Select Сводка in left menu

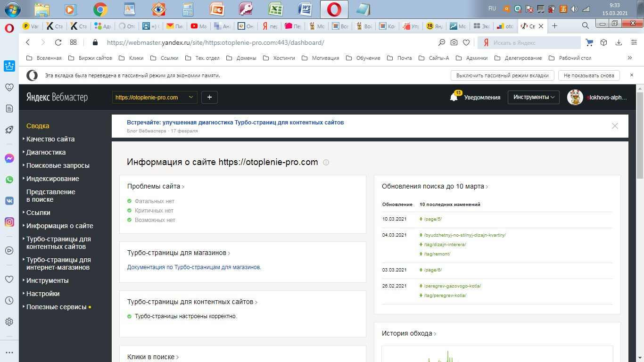(38, 126)
